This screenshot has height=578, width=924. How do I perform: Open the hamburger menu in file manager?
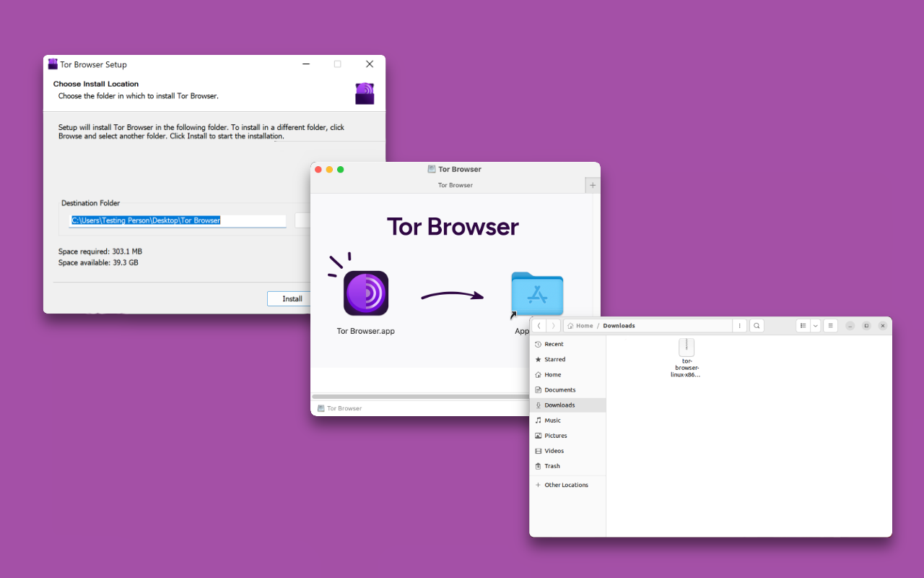(830, 326)
